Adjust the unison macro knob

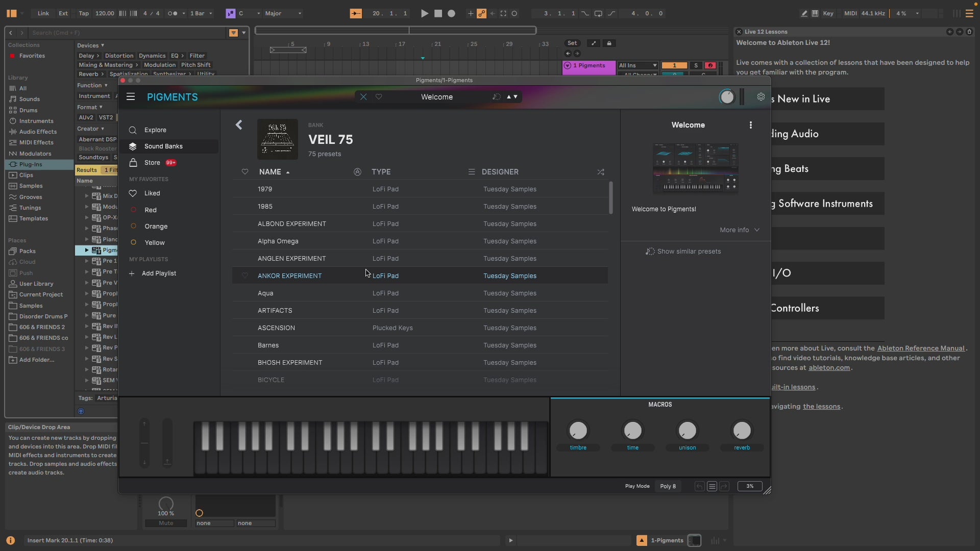coord(687,430)
